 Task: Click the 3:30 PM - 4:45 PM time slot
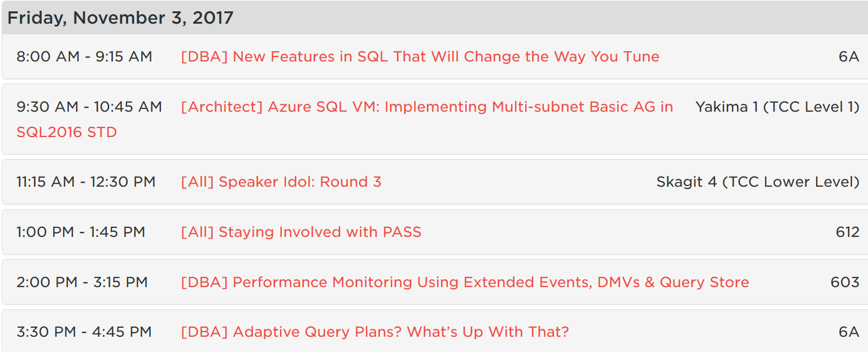point(84,332)
